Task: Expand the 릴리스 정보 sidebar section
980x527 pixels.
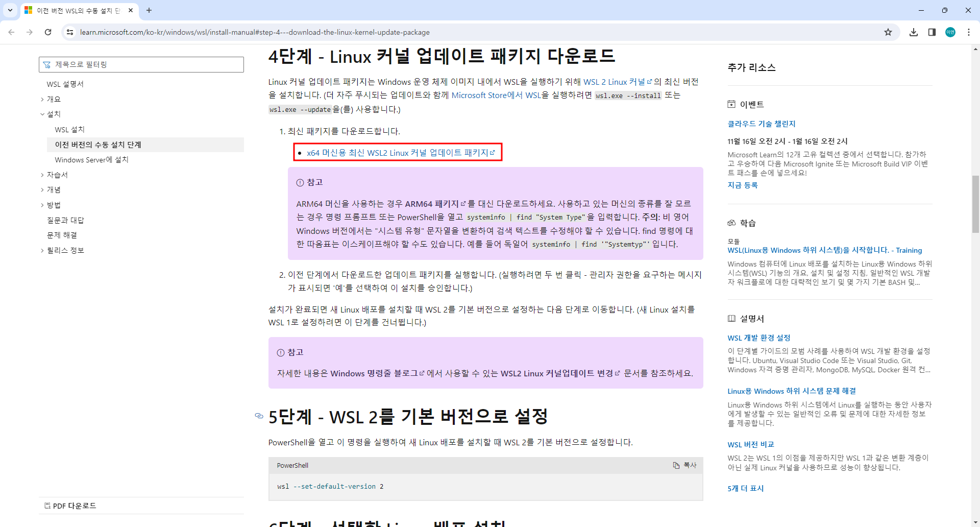Action: pyautogui.click(x=62, y=250)
